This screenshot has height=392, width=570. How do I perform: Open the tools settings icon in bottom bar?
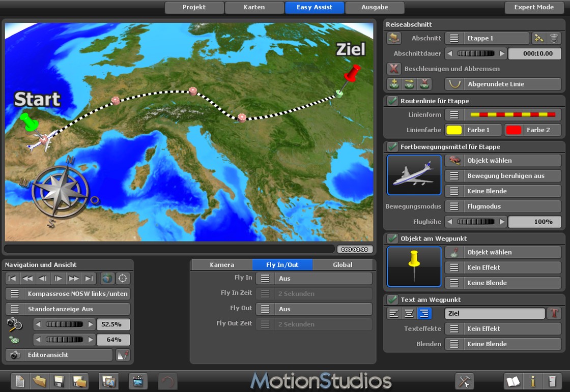[x=464, y=381]
